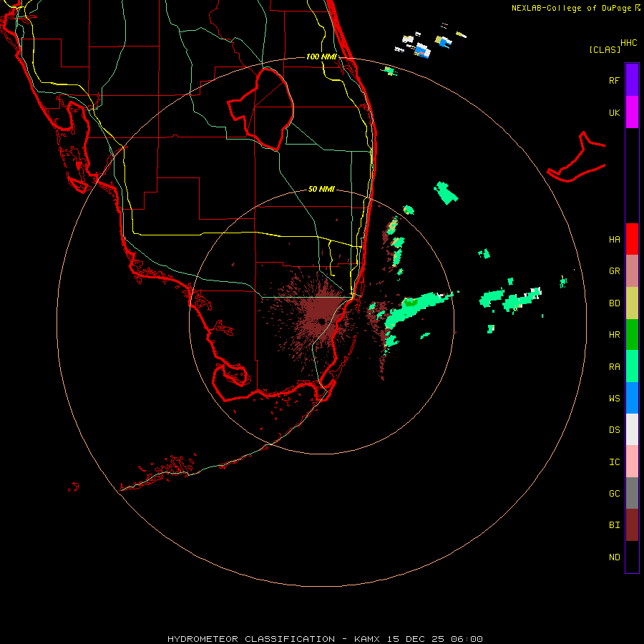The height and width of the screenshot is (644, 644).
Task: Point at the DS legend label
Action: coord(614,430)
